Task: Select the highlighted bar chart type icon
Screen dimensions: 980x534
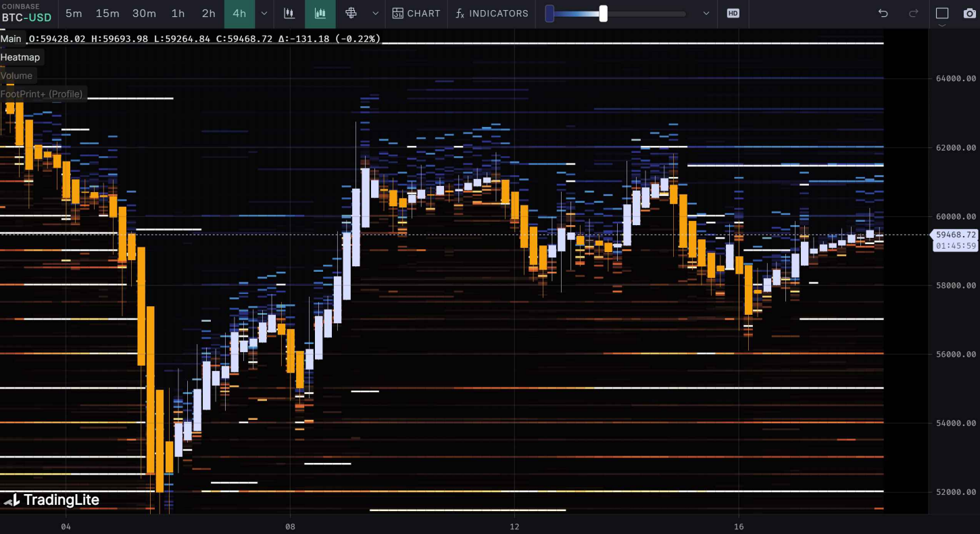Action: 320,14
